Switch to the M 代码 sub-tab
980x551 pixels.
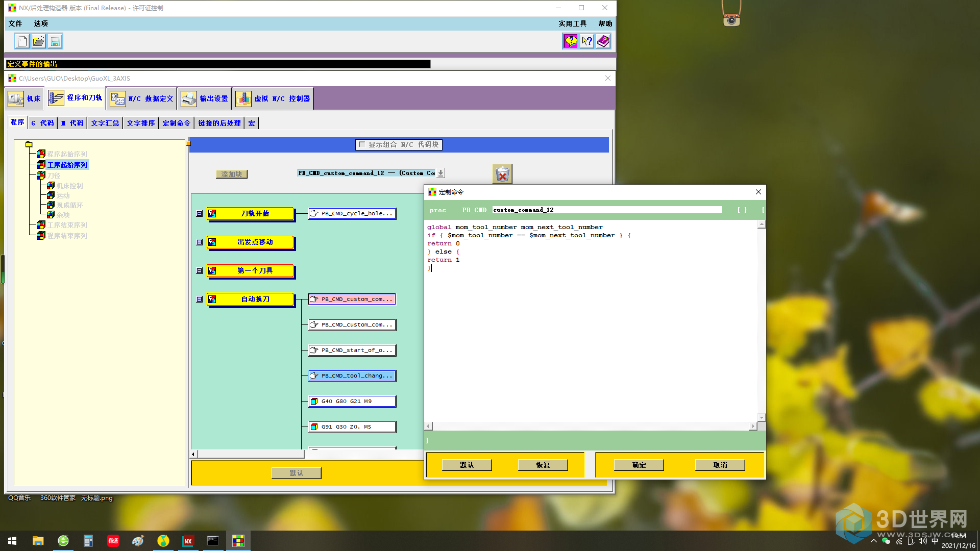72,123
